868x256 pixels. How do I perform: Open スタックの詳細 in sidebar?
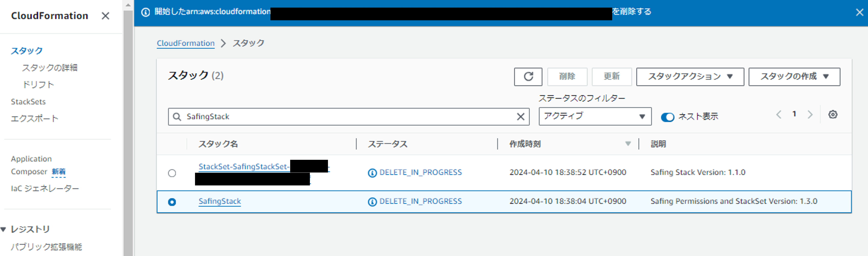tap(50, 68)
